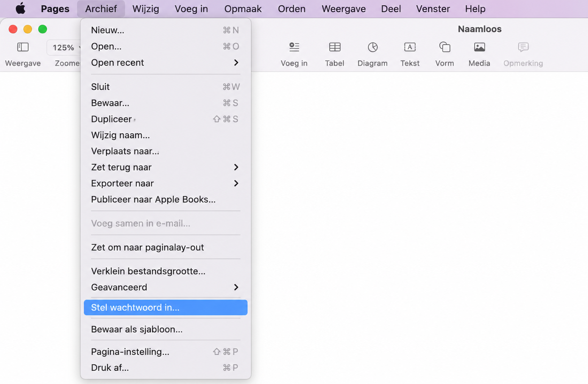Choose Druk af… to print
Screen dimensions: 588x384
pos(165,368)
